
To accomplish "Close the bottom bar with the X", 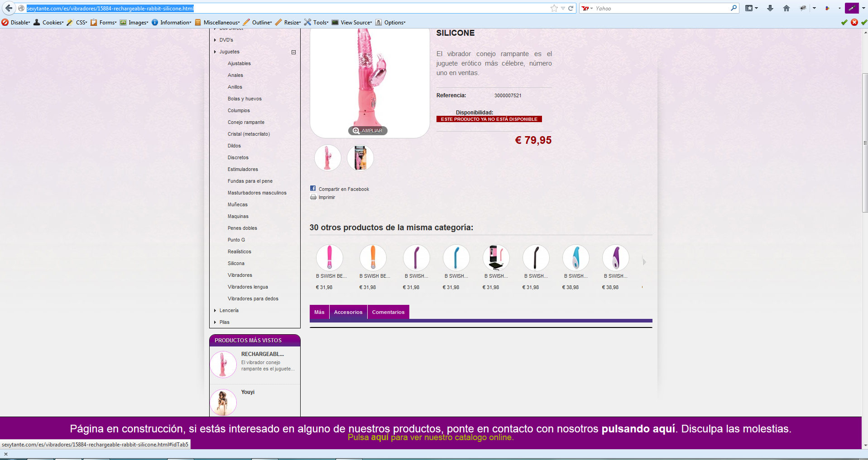I will click(6, 454).
